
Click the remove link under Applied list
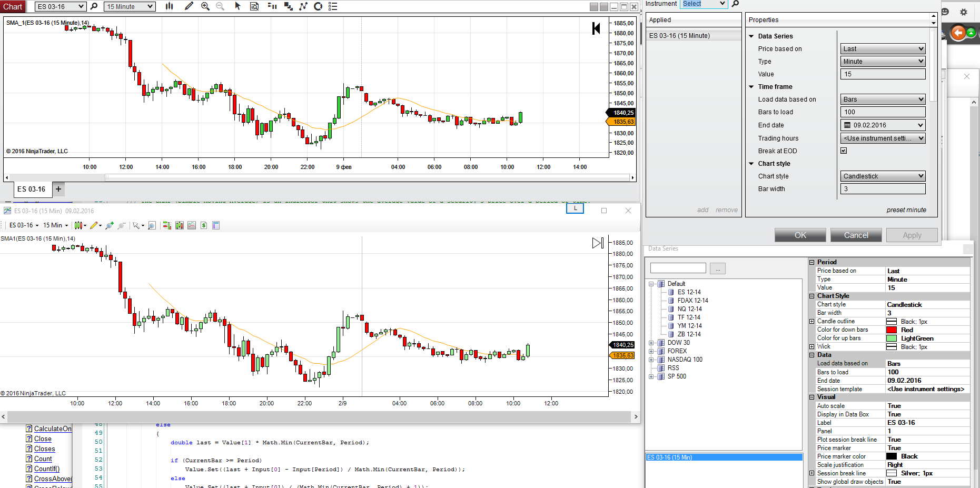tap(727, 210)
